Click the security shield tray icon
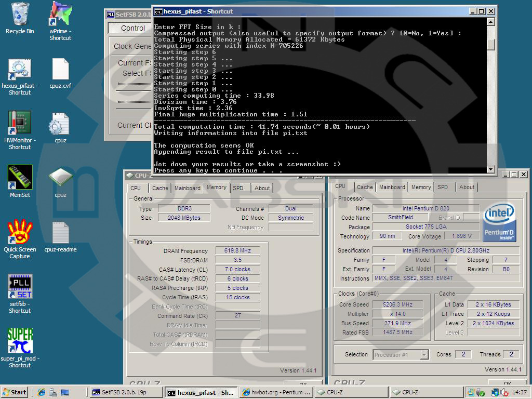This screenshot has width=532, height=399. click(481, 393)
